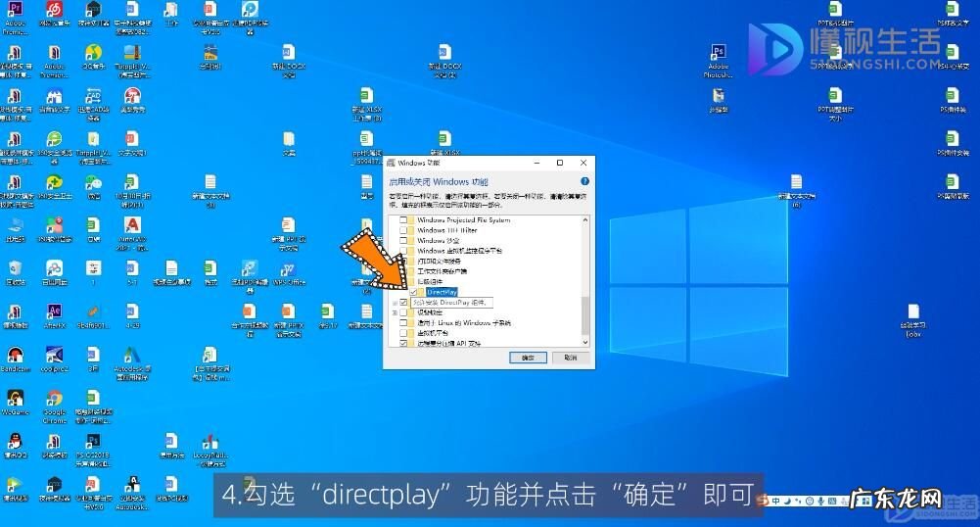The height and width of the screenshot is (527, 980).
Task: Select the Windows TIFF IFilter row
Action: (446, 230)
